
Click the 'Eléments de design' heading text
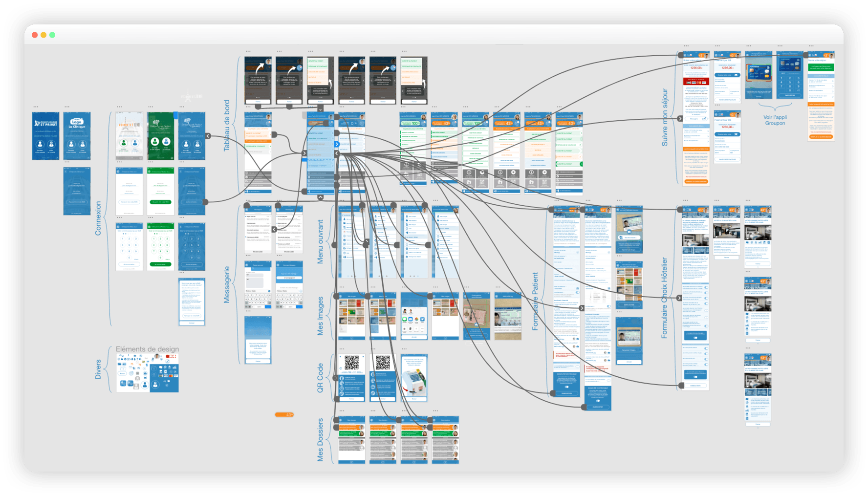[x=147, y=349]
